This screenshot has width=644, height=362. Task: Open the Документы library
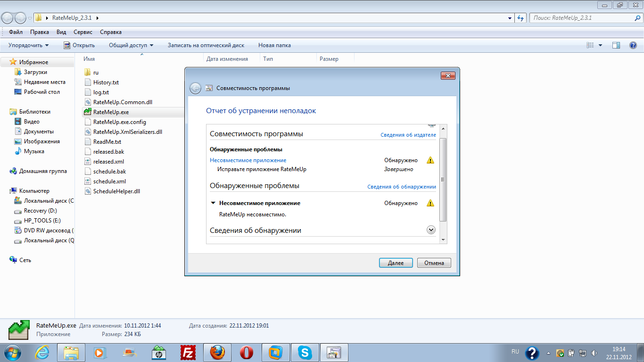(39, 132)
